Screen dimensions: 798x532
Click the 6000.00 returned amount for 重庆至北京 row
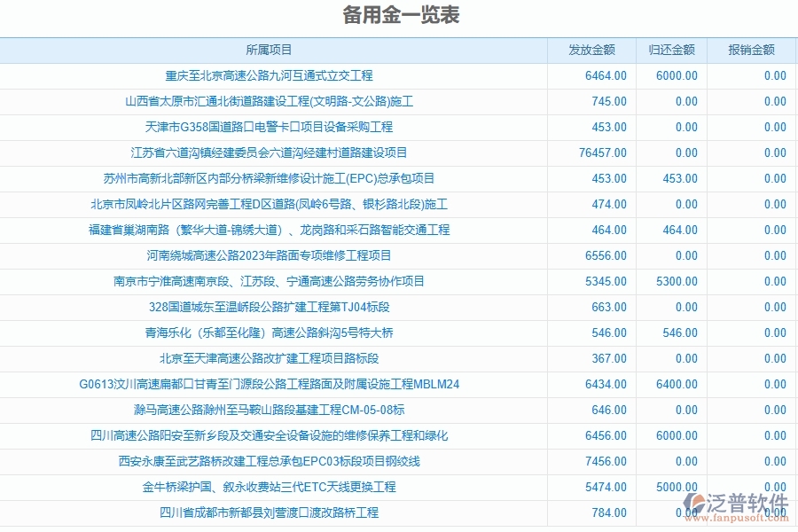[x=672, y=75]
